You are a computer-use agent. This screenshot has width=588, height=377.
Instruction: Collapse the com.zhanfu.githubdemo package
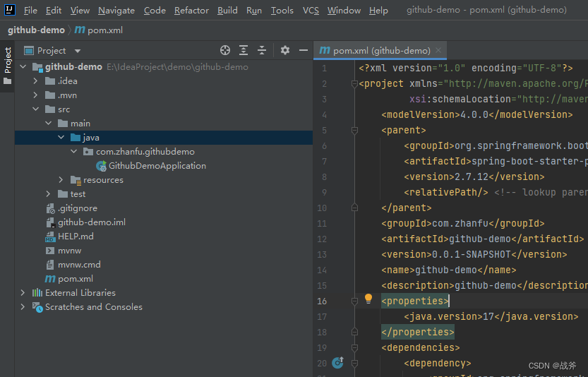[74, 151]
